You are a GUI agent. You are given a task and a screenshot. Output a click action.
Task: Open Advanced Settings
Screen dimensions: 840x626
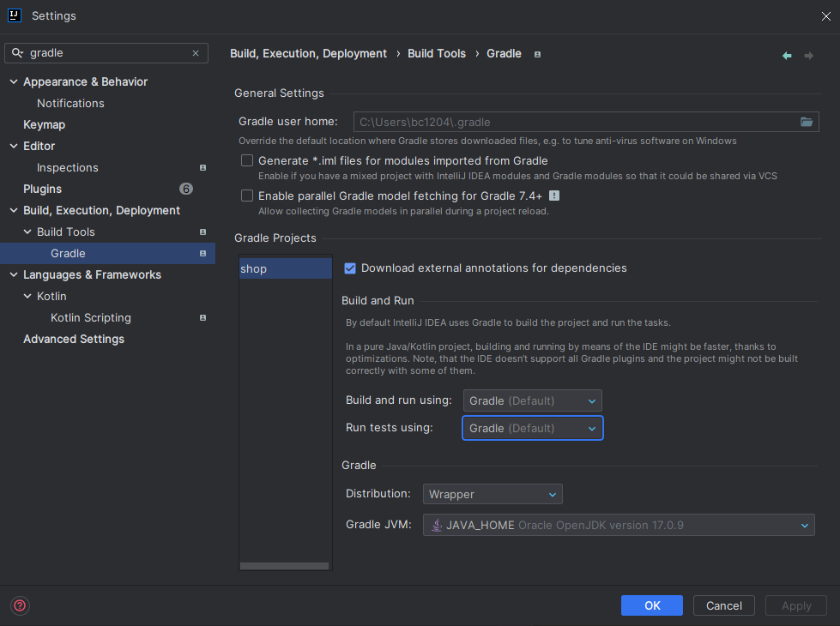click(74, 339)
